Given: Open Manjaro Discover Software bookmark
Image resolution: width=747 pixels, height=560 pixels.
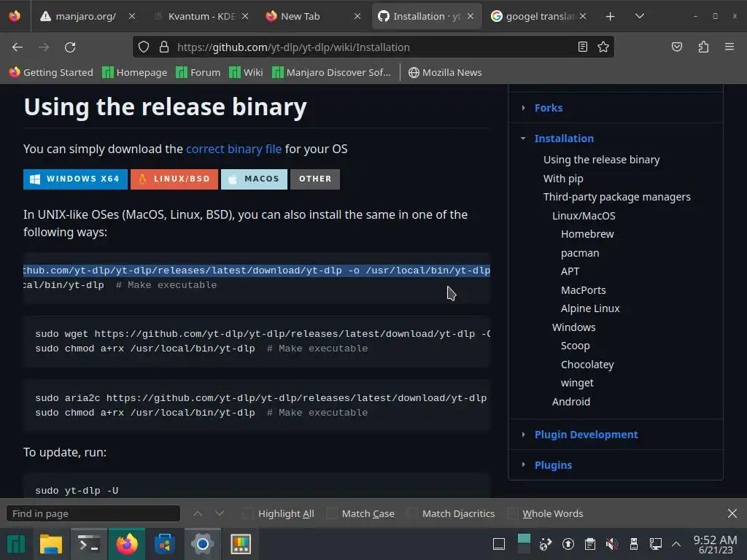Looking at the screenshot, I should (331, 72).
